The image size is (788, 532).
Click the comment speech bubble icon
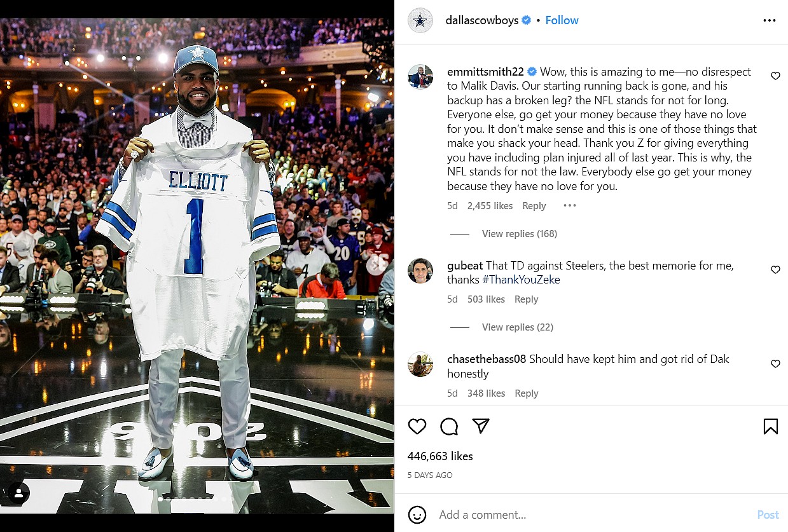pyautogui.click(x=449, y=426)
